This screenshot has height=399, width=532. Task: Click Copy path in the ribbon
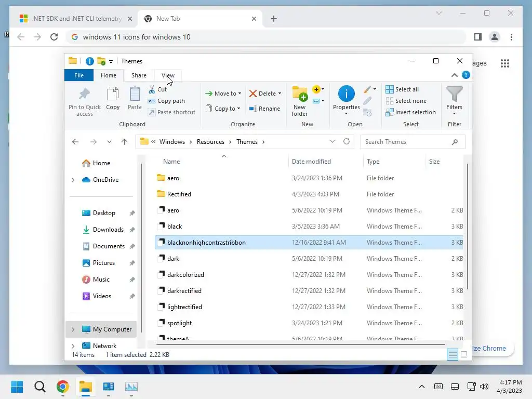[x=166, y=101]
